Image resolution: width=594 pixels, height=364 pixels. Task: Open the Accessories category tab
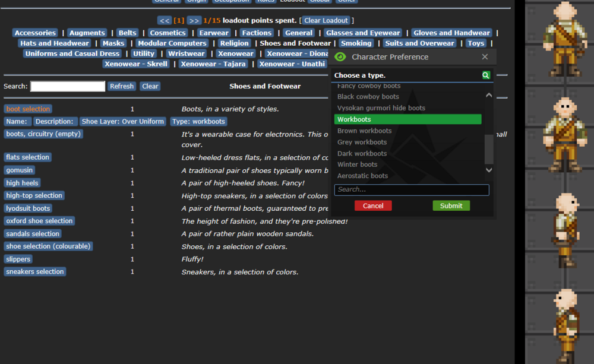36,33
